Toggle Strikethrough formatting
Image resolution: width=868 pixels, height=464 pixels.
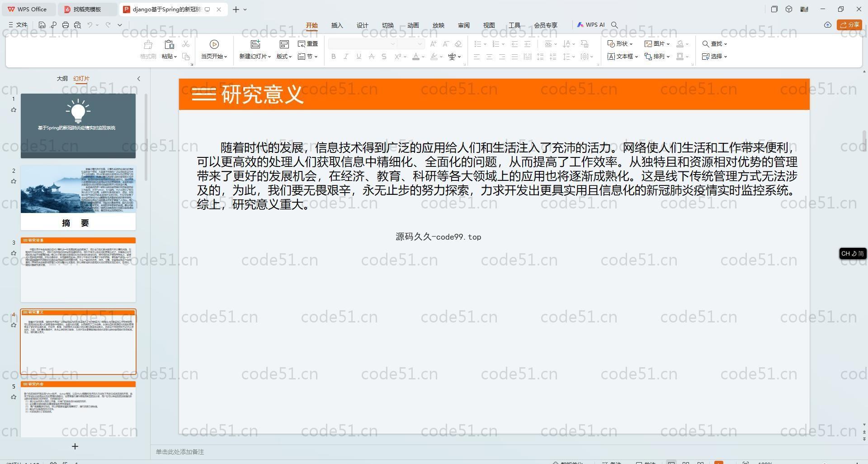coord(372,57)
